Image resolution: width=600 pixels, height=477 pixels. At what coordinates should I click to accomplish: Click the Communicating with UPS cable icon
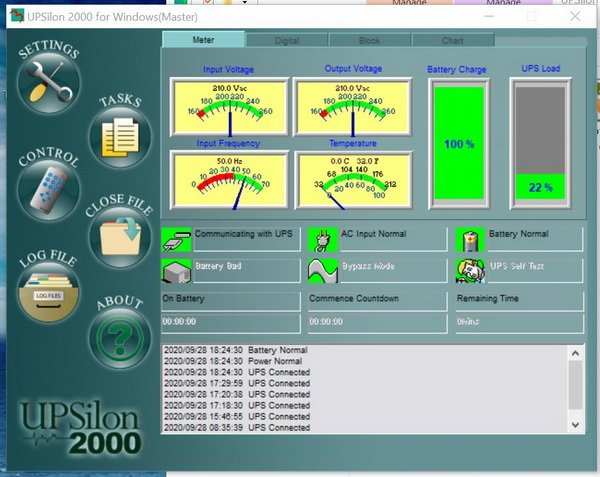176,240
